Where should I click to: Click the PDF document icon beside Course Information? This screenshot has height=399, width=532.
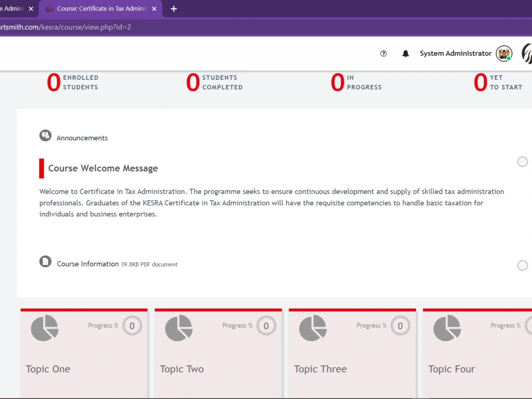click(45, 262)
